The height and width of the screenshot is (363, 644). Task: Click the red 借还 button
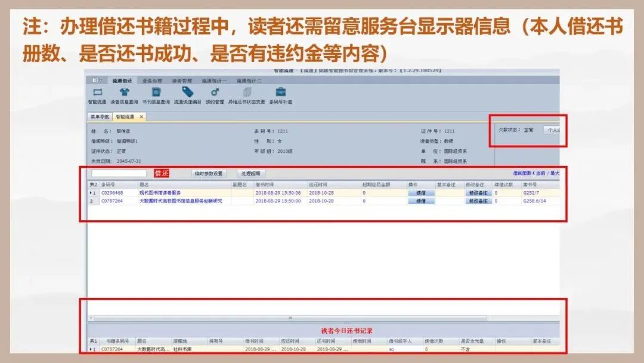point(162,173)
